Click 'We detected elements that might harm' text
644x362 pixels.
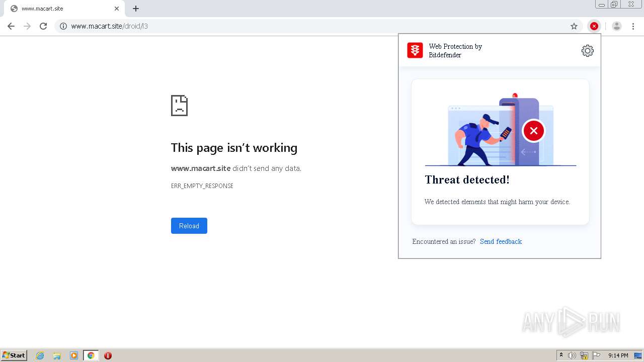[497, 202]
